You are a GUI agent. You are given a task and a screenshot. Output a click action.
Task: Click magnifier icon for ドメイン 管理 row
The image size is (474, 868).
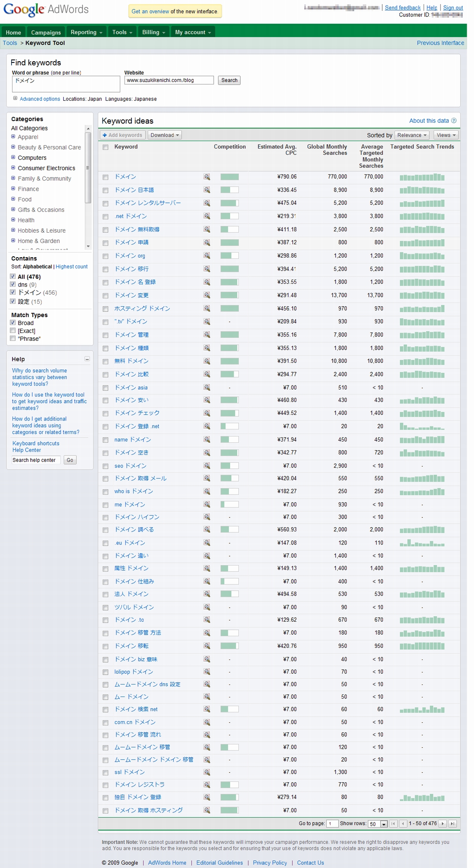point(207,335)
